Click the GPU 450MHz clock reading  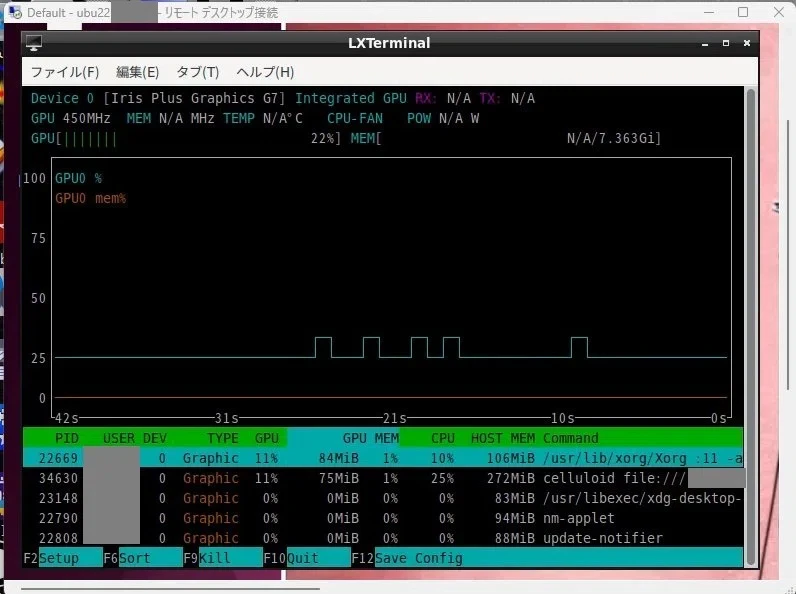71,118
